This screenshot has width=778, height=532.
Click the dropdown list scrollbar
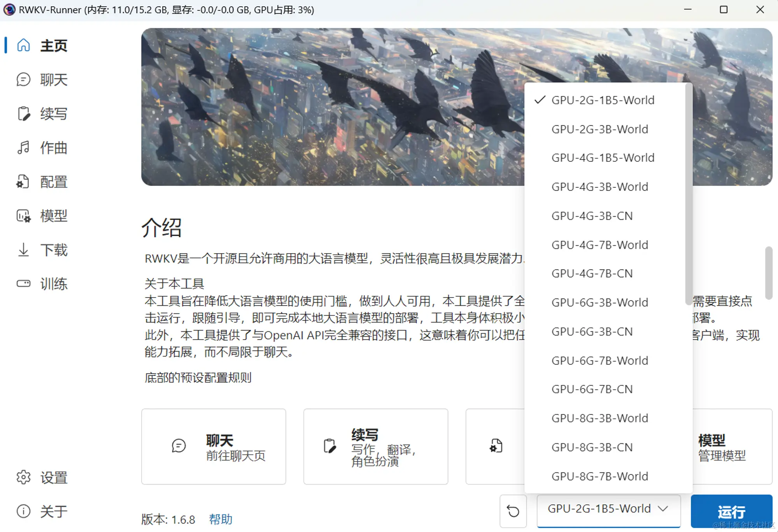(688, 194)
